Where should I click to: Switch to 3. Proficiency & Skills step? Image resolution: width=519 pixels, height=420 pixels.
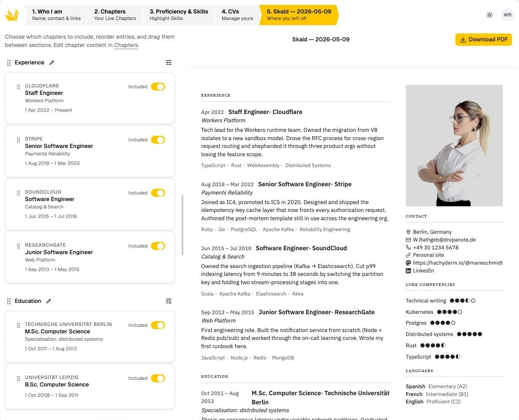[179, 15]
